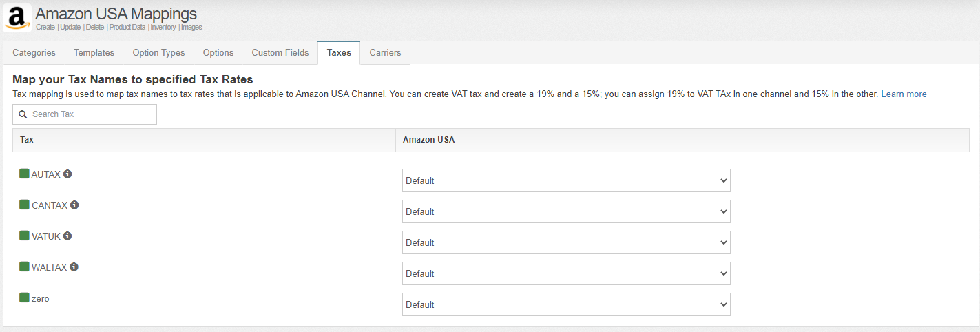This screenshot has width=980, height=332.
Task: Open the zero tax rate dropdown
Action: (x=566, y=304)
